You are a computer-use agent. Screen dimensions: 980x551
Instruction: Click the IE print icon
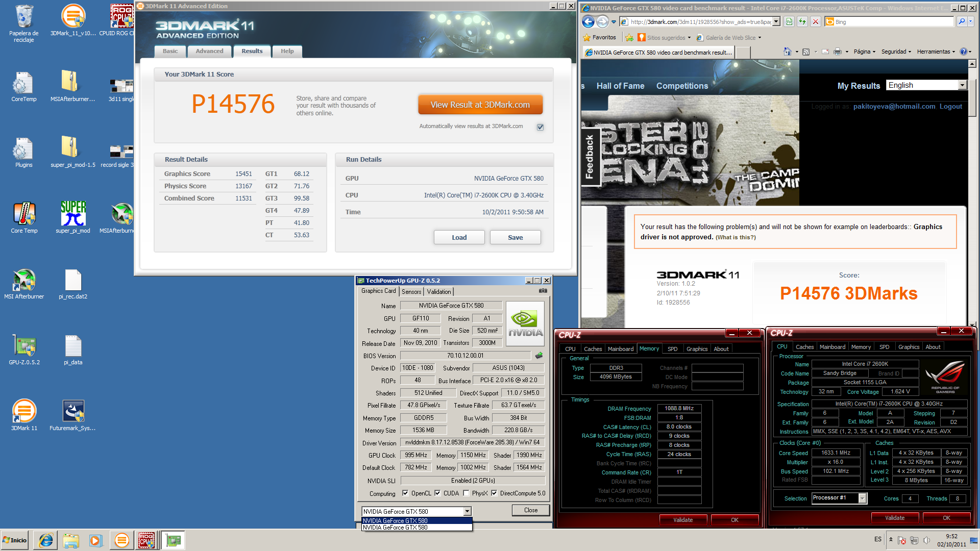[x=838, y=52]
